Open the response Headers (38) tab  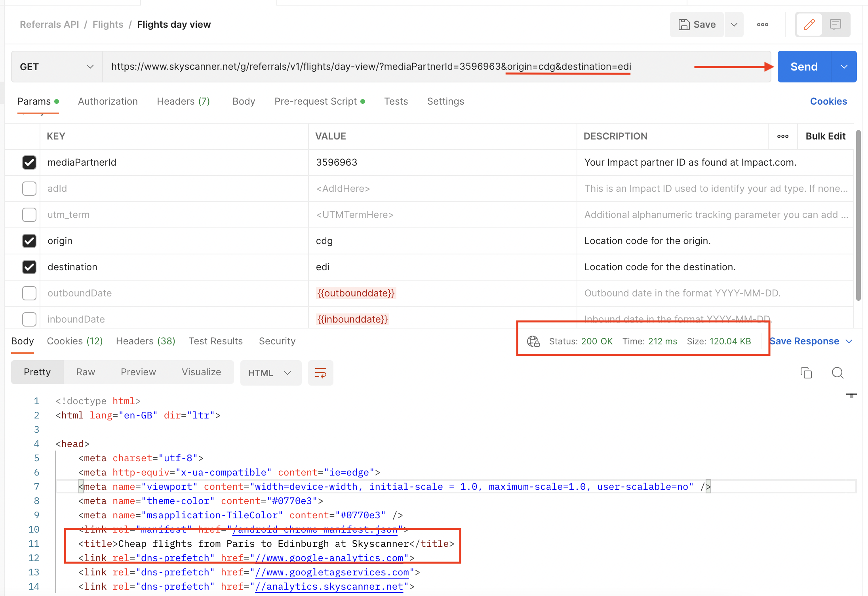146,341
